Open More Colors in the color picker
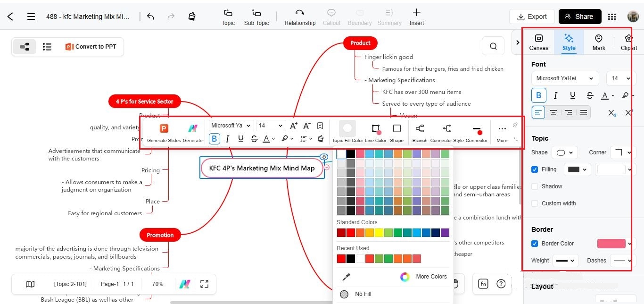 coord(423,277)
